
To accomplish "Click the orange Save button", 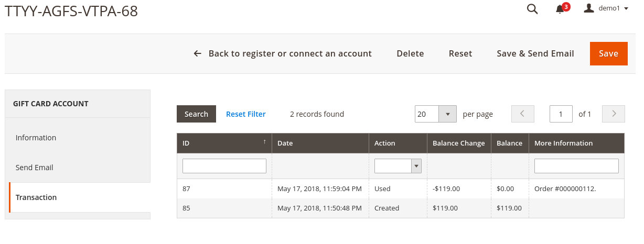I will click(608, 53).
